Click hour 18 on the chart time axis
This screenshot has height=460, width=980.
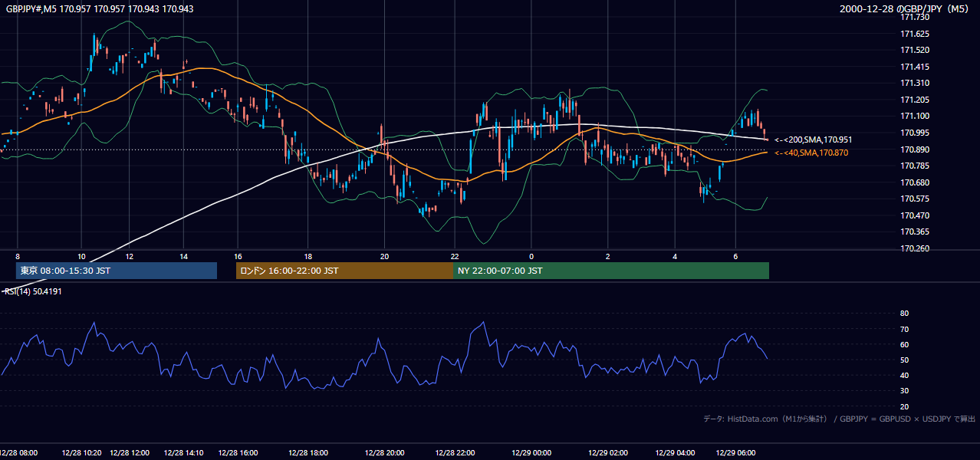[x=307, y=256]
